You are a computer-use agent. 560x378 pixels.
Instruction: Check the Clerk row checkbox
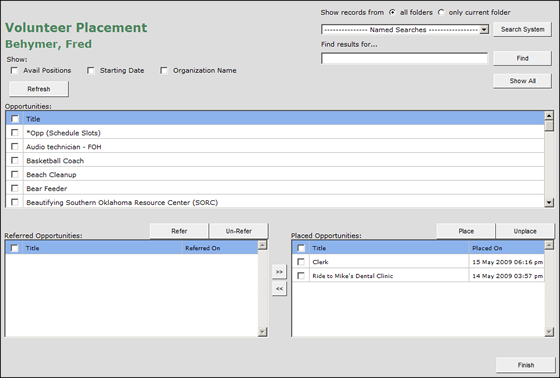(301, 262)
